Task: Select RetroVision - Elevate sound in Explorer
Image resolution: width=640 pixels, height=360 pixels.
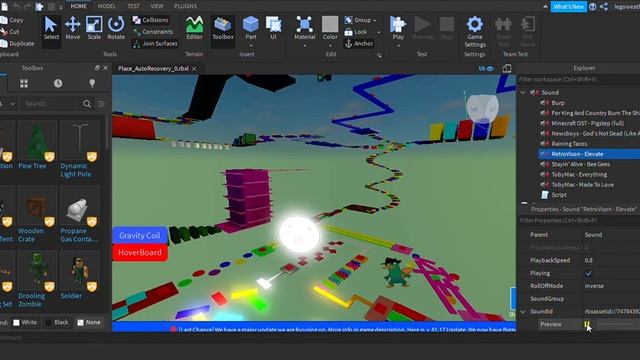Action: tap(578, 154)
